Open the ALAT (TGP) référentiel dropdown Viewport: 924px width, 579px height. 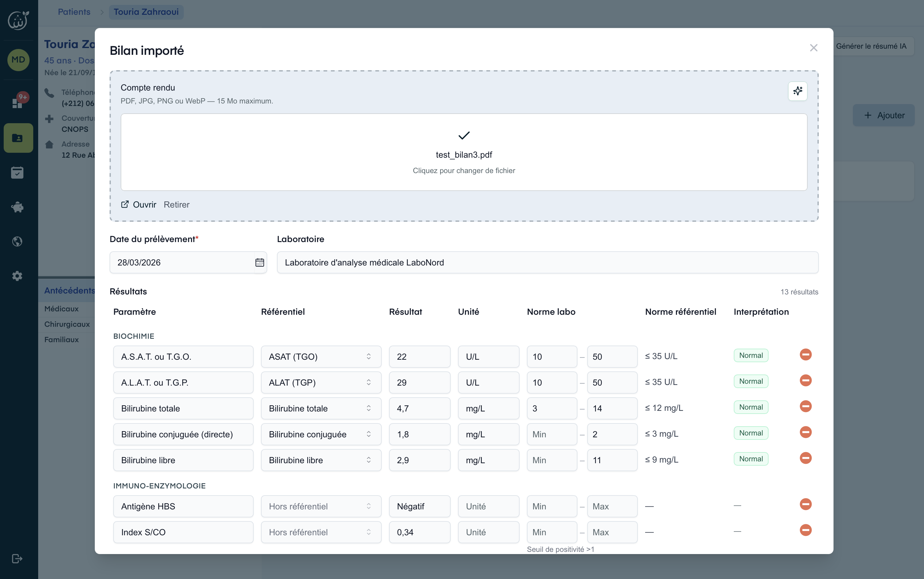[321, 383]
